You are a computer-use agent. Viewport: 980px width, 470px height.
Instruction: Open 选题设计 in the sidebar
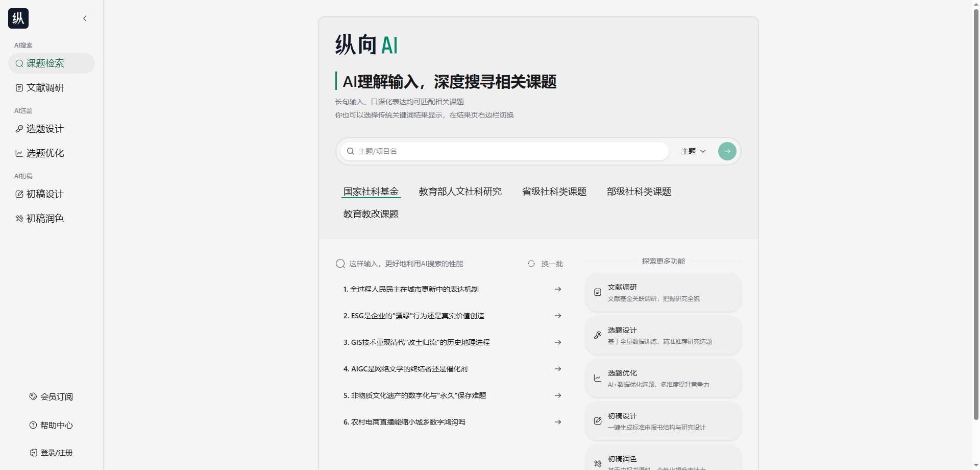tap(52, 129)
